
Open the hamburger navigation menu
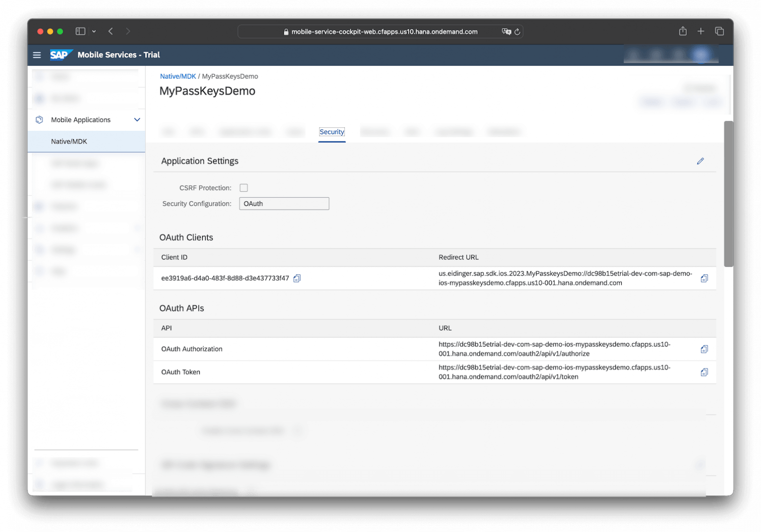(x=37, y=55)
